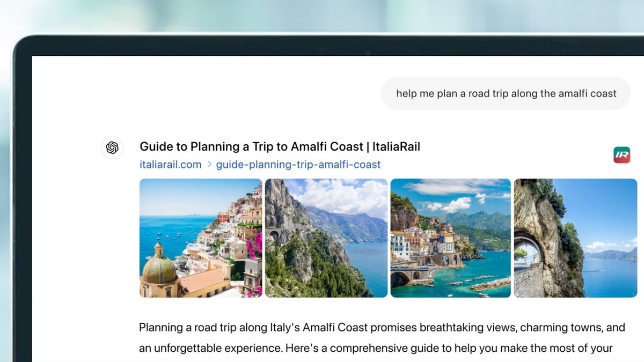644x362 pixels.
Task: View the cliffside mountain road thumbnail
Action: click(326, 238)
